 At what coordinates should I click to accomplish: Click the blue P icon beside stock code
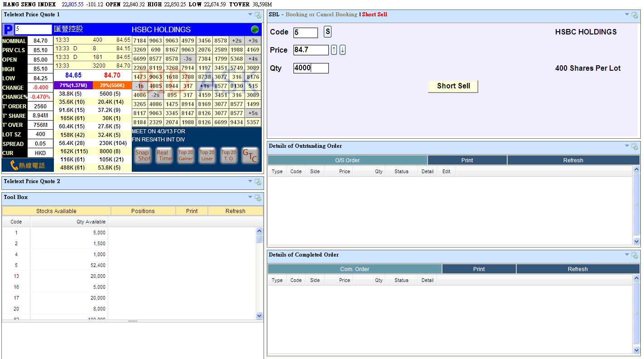pyautogui.click(x=8, y=30)
